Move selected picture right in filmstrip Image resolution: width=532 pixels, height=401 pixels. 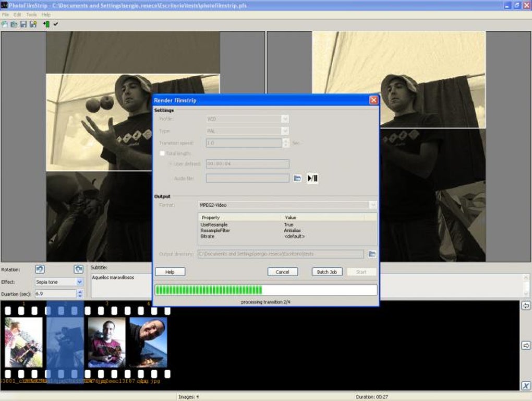pyautogui.click(x=526, y=345)
